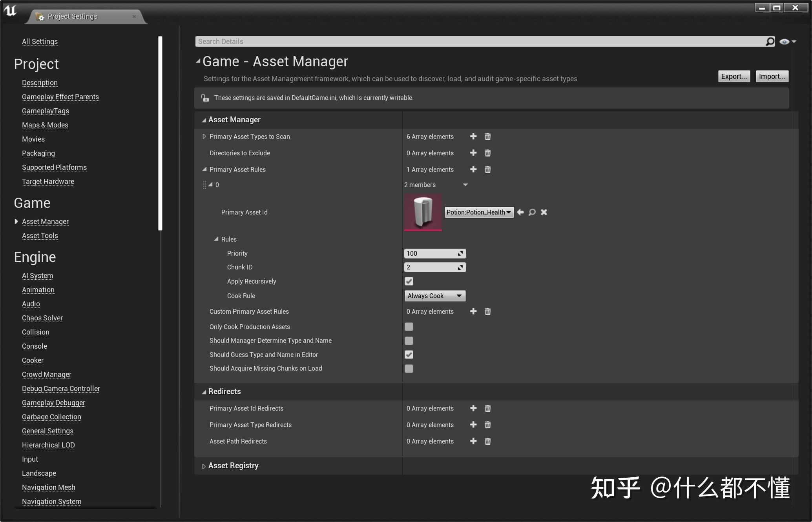Use selected asset via back-arrow icon

pos(520,212)
